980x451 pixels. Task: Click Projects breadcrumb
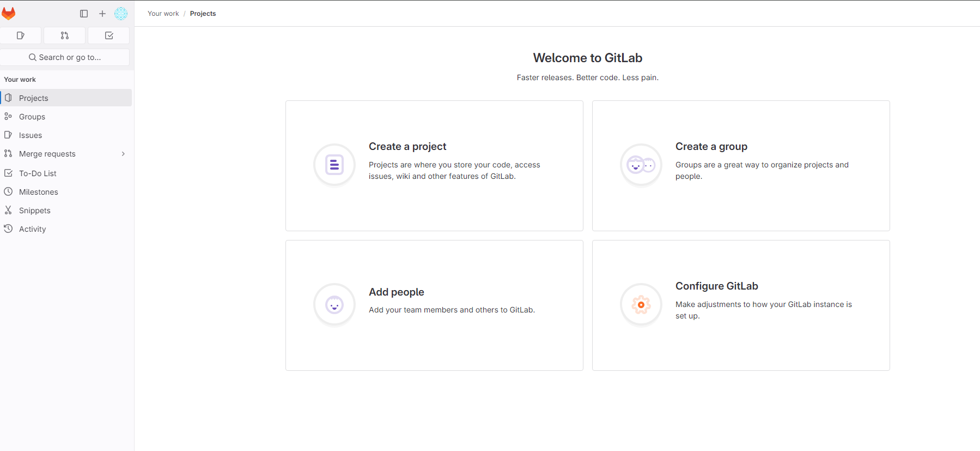(x=203, y=14)
